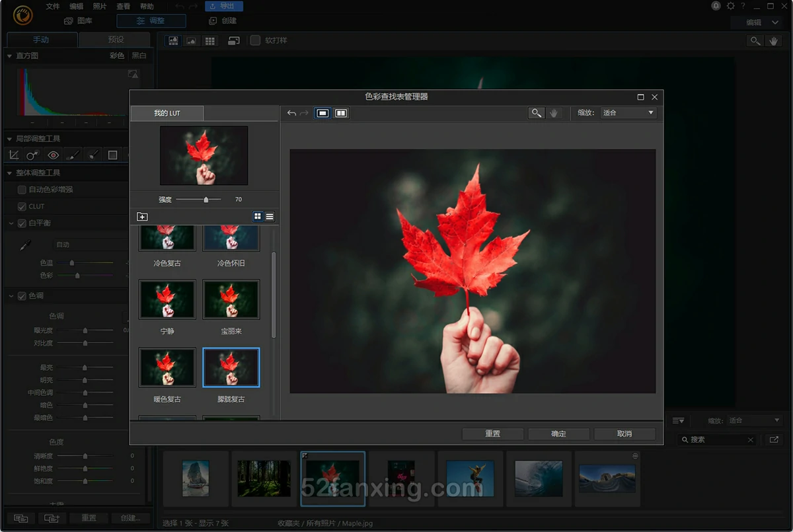The image size is (793, 532).
Task: Choose viewer with filmstrip layout icon
Action: pyautogui.click(x=173, y=40)
